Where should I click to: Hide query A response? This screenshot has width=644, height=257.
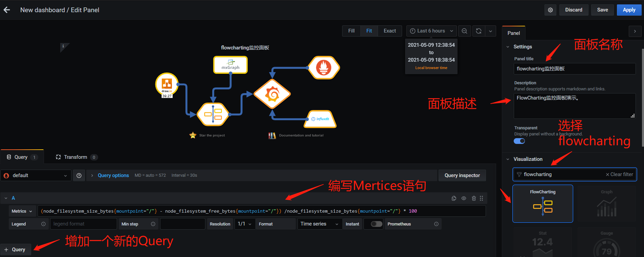464,198
